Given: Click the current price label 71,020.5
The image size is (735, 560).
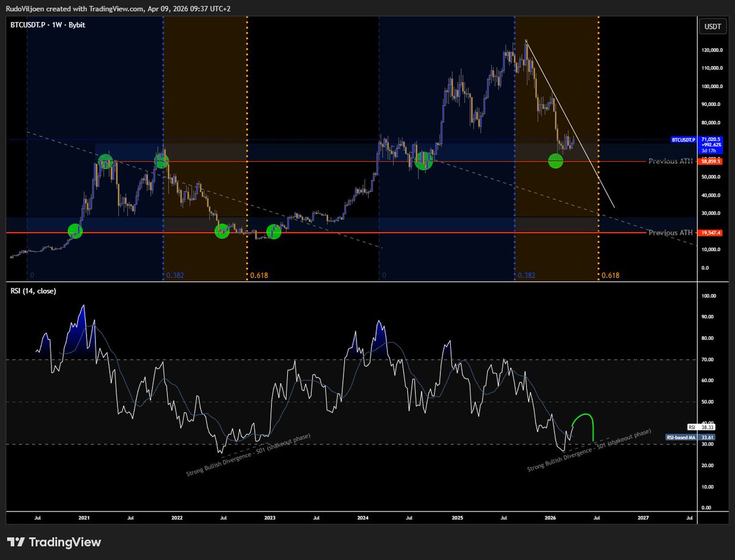Looking at the screenshot, I should [712, 140].
